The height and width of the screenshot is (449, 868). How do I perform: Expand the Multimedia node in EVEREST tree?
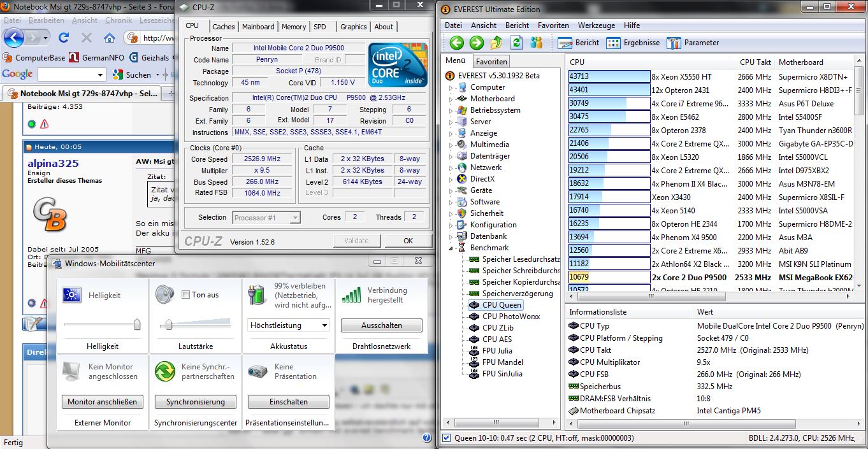[451, 145]
